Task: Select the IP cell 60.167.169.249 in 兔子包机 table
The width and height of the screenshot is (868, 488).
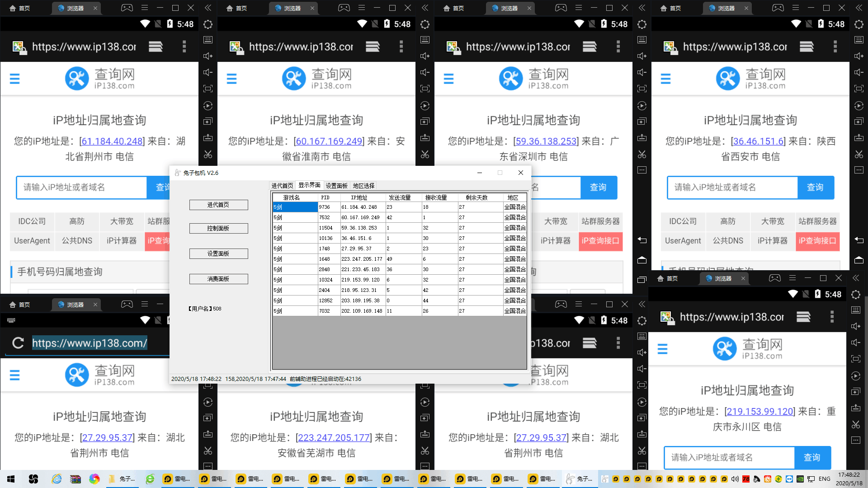Action: tap(363, 217)
